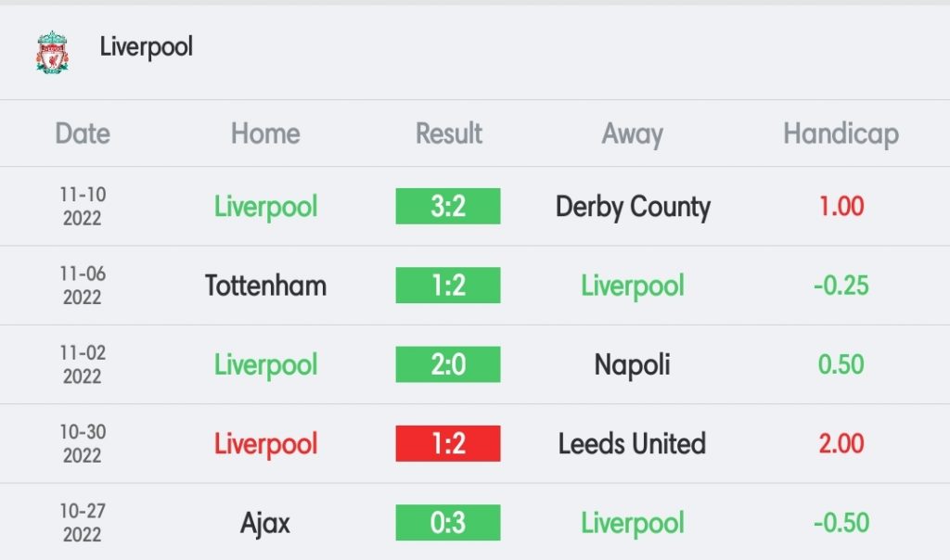Select the Derby County team name

(x=633, y=208)
